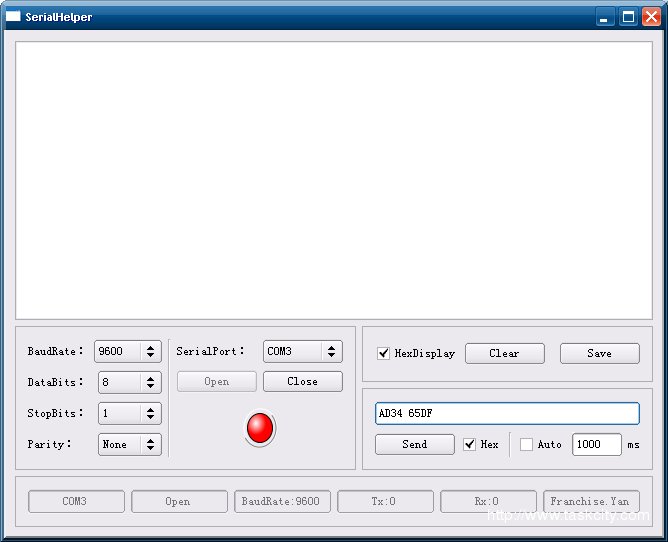
Task: Open the StopBits dropdown
Action: pos(150,413)
